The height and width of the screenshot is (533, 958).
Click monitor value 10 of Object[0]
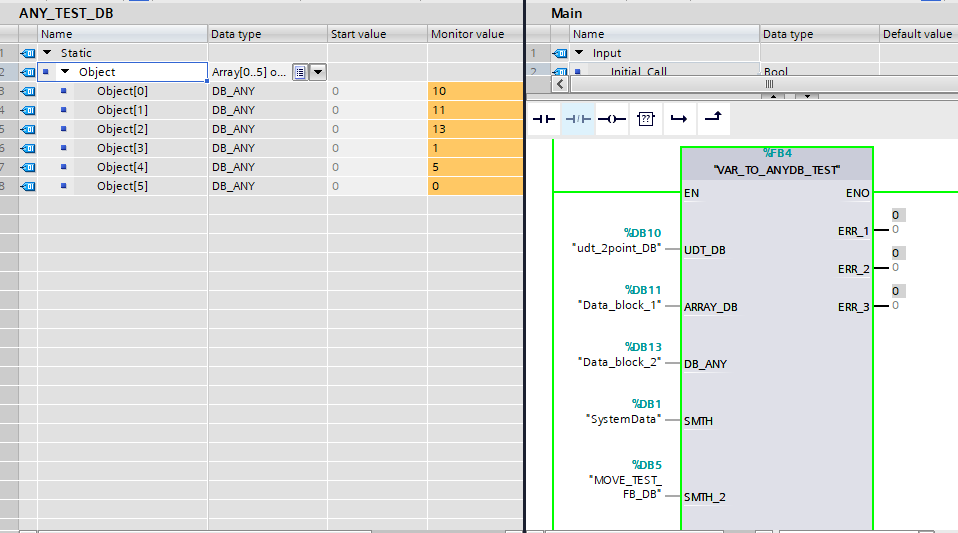[x=475, y=91]
